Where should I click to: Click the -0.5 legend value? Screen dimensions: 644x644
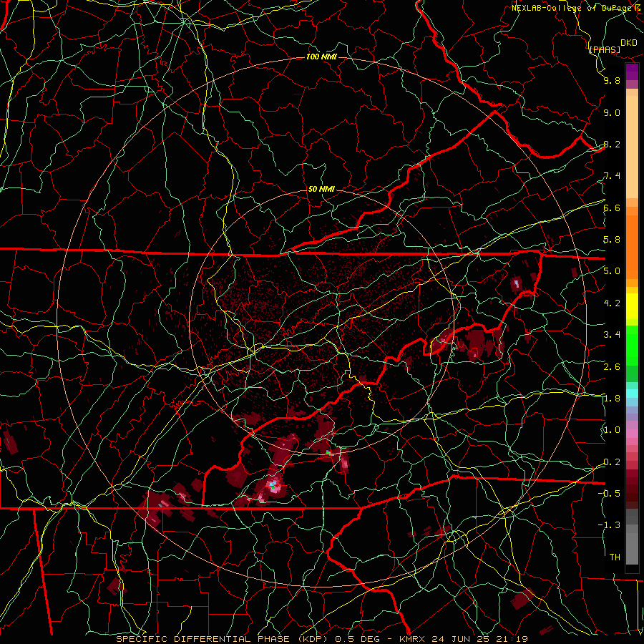click(x=609, y=493)
